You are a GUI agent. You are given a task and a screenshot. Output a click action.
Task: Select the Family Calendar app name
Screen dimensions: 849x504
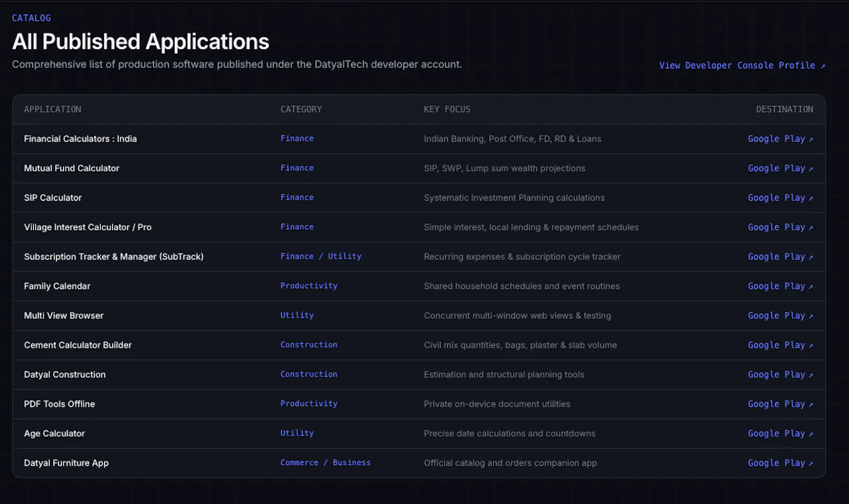57,286
